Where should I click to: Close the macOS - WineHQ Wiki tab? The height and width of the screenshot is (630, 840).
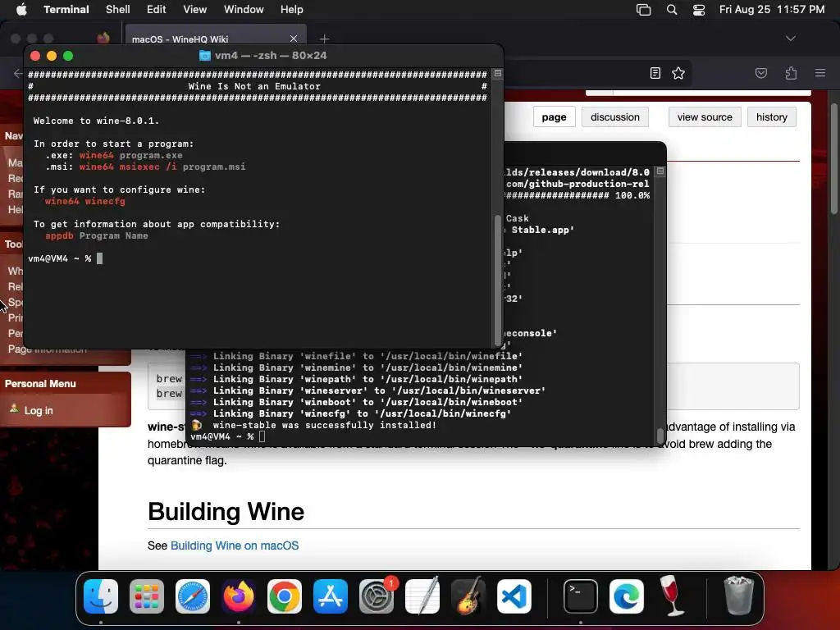294,39
